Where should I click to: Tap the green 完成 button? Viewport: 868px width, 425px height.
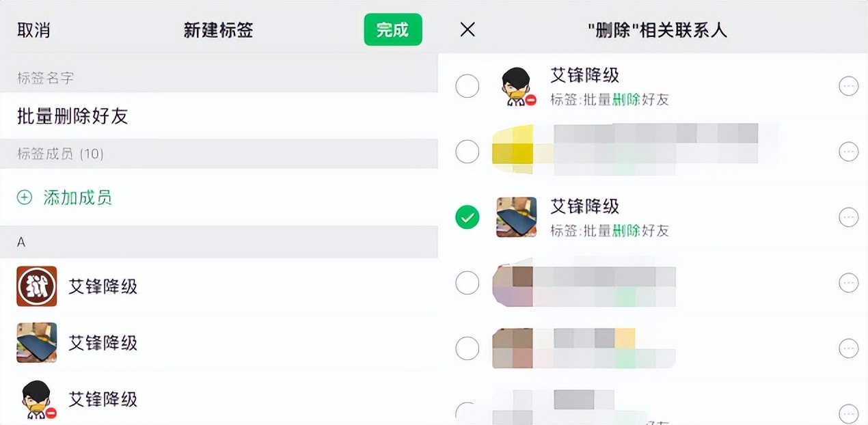392,29
